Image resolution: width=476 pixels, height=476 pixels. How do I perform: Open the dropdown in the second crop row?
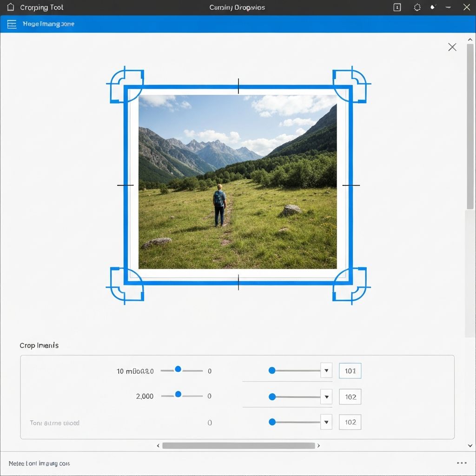pos(327,397)
